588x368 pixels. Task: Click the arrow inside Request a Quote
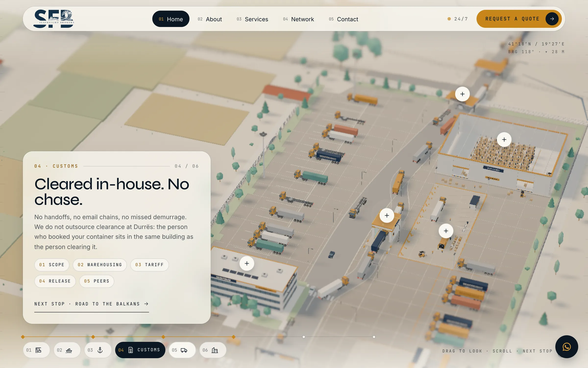pyautogui.click(x=552, y=19)
